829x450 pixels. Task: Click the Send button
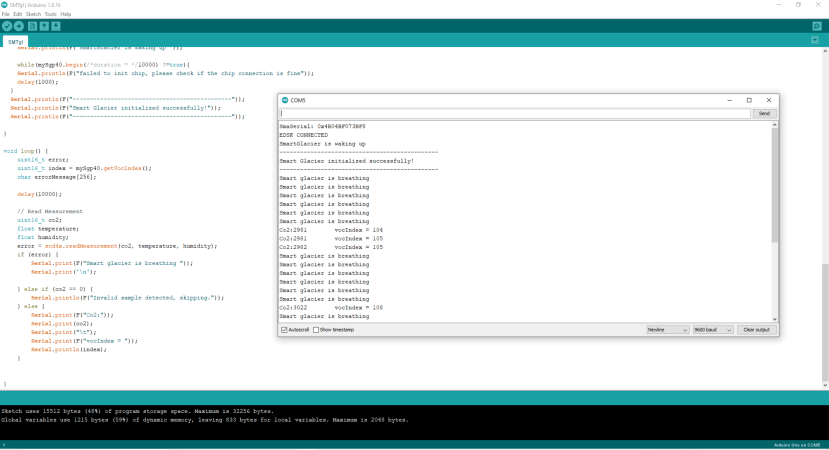(x=764, y=114)
